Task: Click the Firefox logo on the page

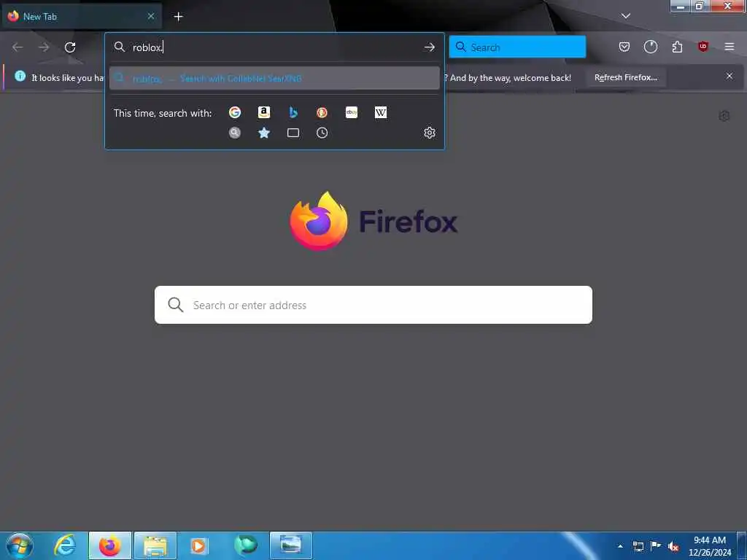Action: (318, 221)
